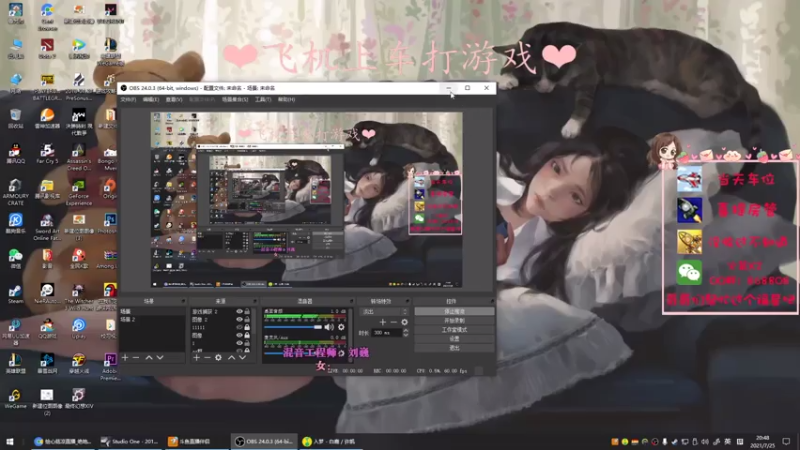
Task: Click the Windows Start button
Action: 10,441
